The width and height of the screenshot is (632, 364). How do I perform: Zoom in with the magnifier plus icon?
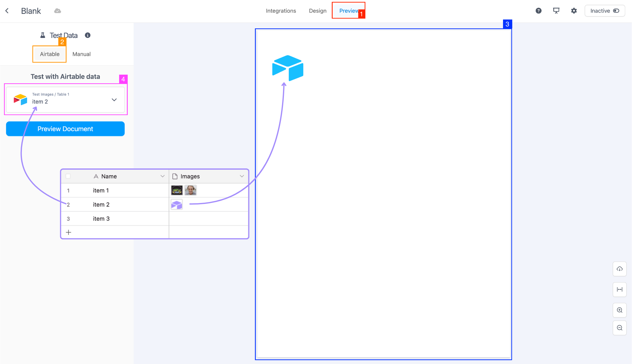click(619, 310)
